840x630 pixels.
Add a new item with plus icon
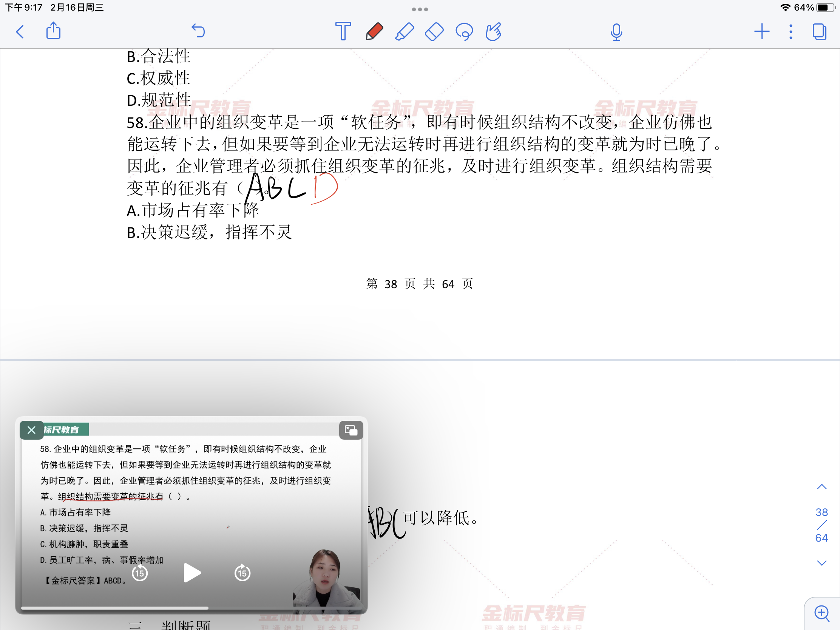[761, 31]
